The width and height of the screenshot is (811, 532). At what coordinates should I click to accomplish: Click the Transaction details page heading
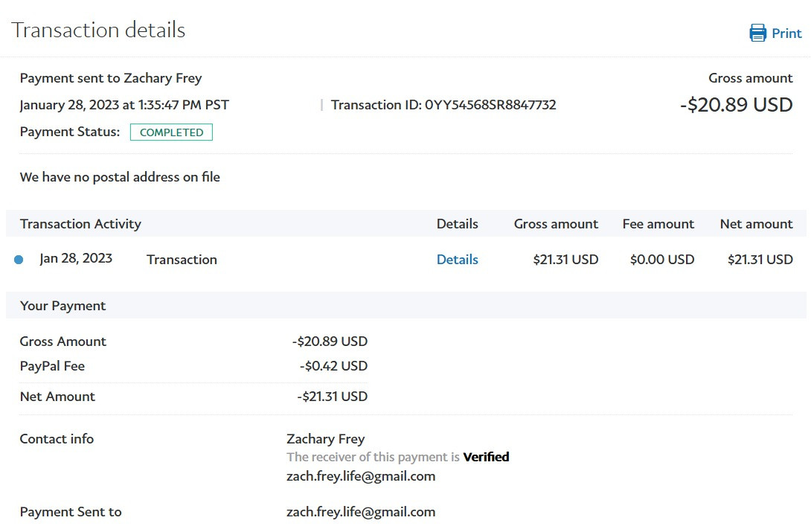point(98,31)
